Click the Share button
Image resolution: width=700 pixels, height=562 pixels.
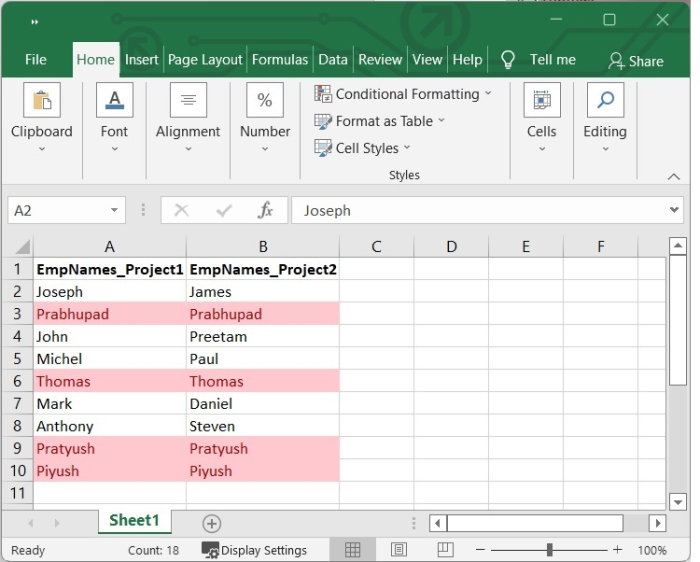point(636,61)
